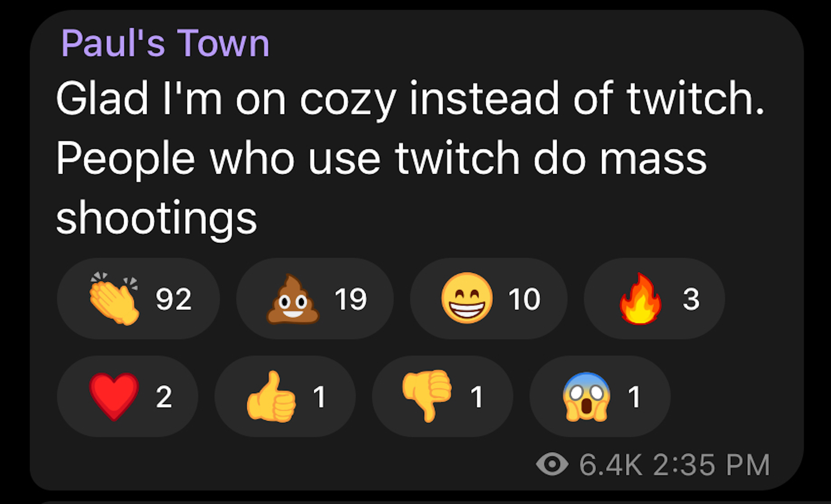Toggle the heart reaction count 2
The width and height of the screenshot is (831, 504).
pyautogui.click(x=164, y=397)
